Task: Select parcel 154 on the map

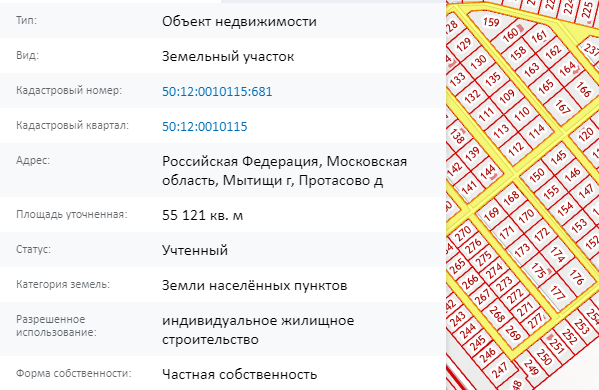Action: (x=565, y=208)
